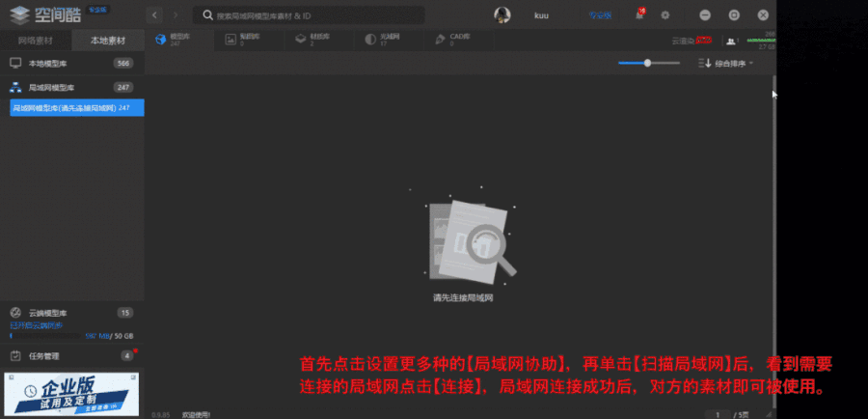Open the 光域网 tab
The width and height of the screenshot is (868, 419).
(x=390, y=40)
